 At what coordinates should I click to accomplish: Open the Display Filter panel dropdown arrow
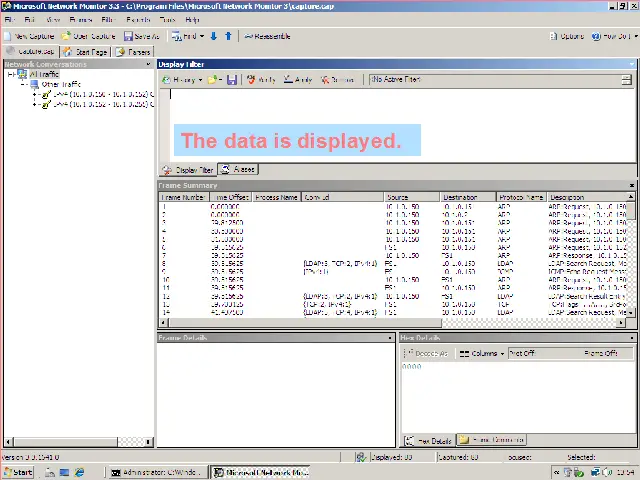tap(631, 64)
